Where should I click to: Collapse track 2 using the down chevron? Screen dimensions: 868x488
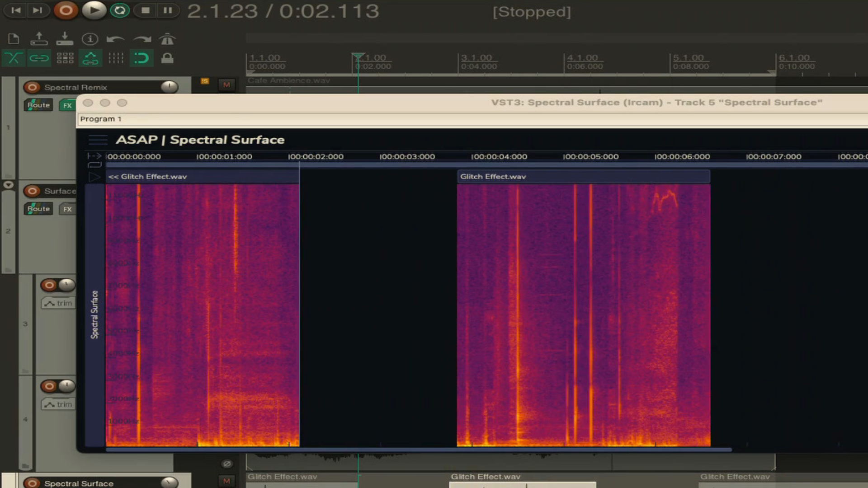point(8,184)
